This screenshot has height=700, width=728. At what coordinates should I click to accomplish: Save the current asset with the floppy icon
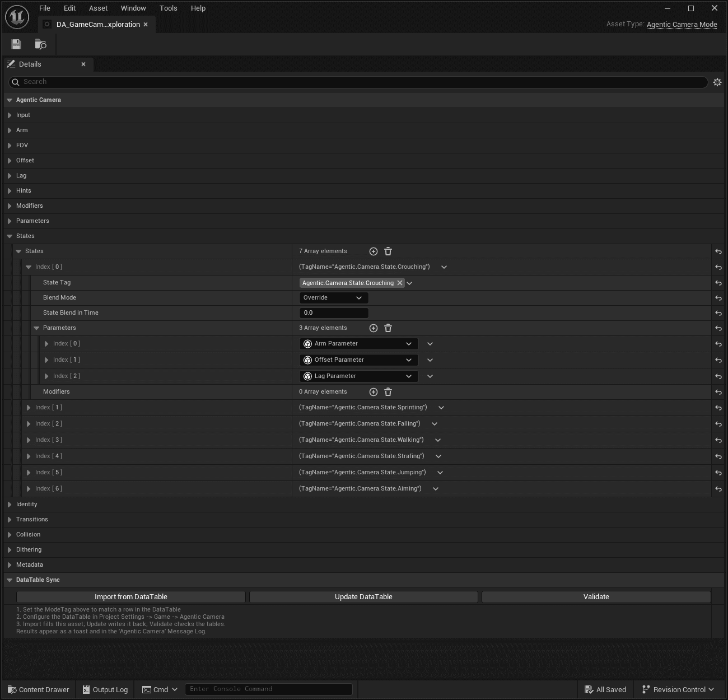pyautogui.click(x=16, y=44)
